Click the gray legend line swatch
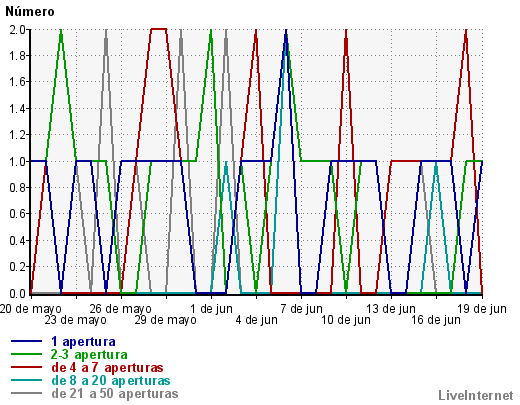 coord(26,393)
